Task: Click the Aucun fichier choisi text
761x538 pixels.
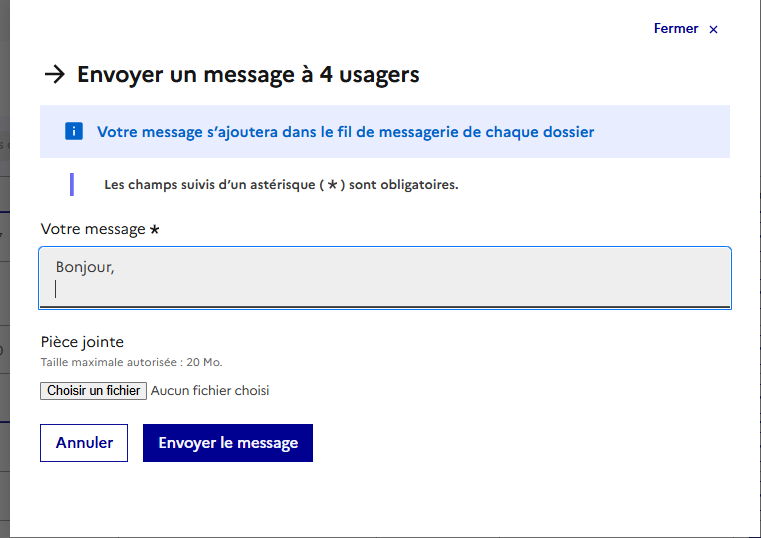Action: point(210,391)
